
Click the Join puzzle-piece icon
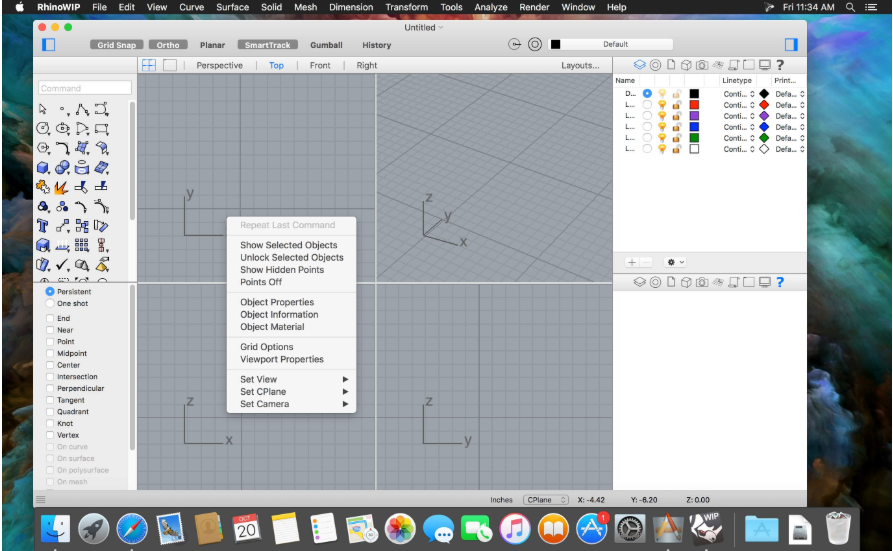click(43, 187)
